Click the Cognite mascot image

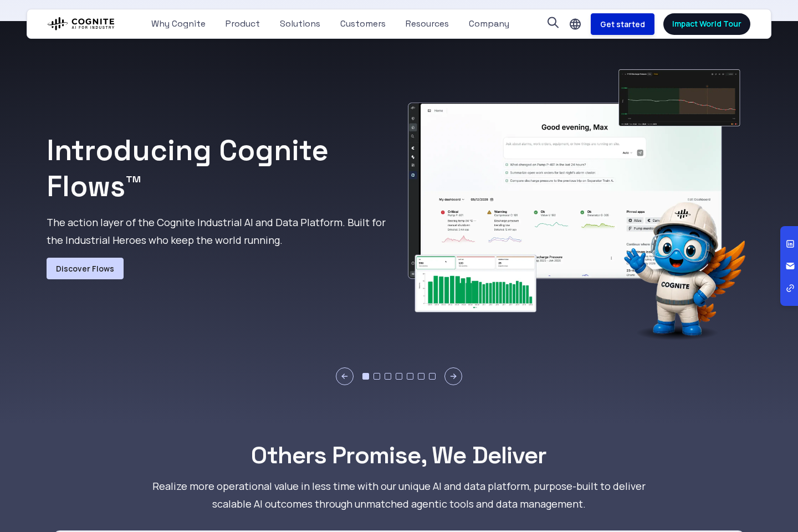click(x=684, y=270)
